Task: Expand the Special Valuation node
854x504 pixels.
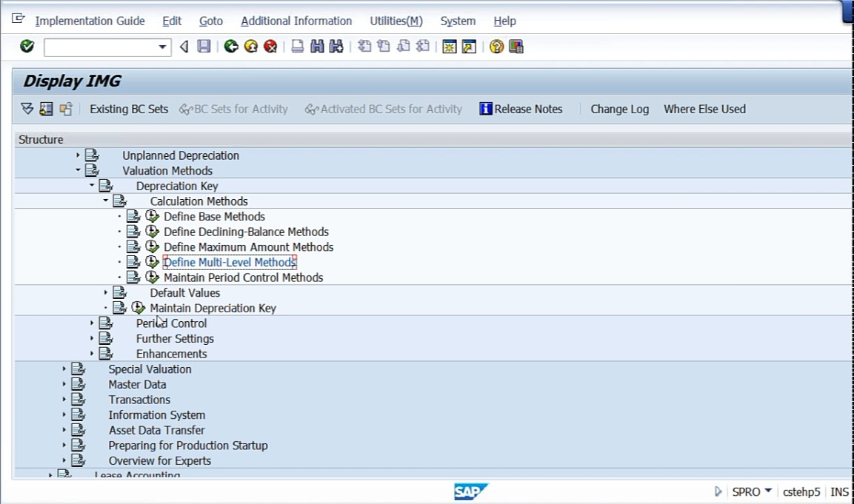Action: pyautogui.click(x=64, y=369)
